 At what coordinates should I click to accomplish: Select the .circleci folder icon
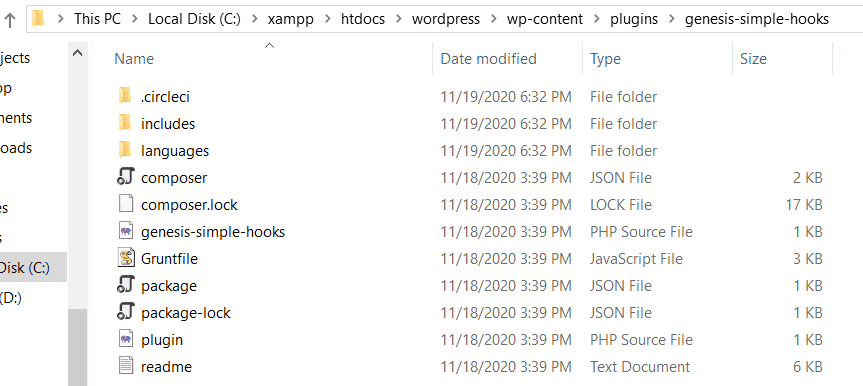(125, 96)
